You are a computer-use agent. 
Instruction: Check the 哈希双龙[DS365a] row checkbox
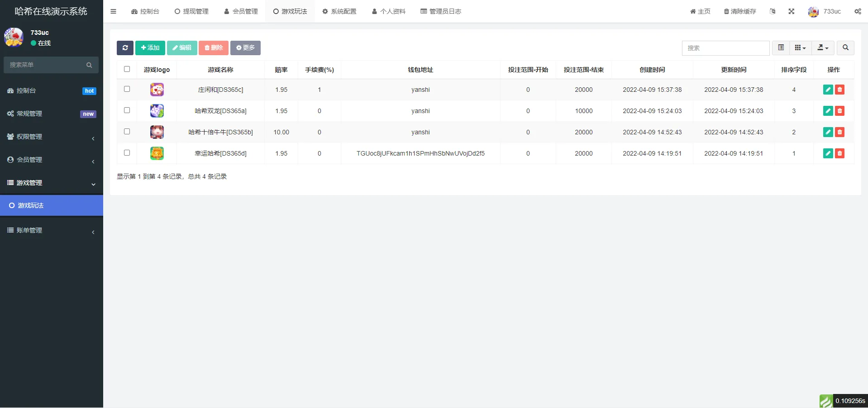tap(127, 110)
